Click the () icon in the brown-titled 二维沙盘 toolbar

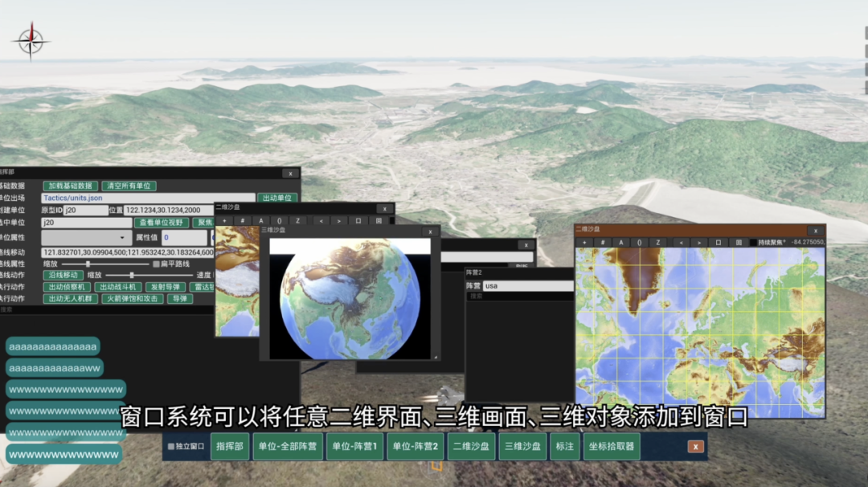point(640,243)
